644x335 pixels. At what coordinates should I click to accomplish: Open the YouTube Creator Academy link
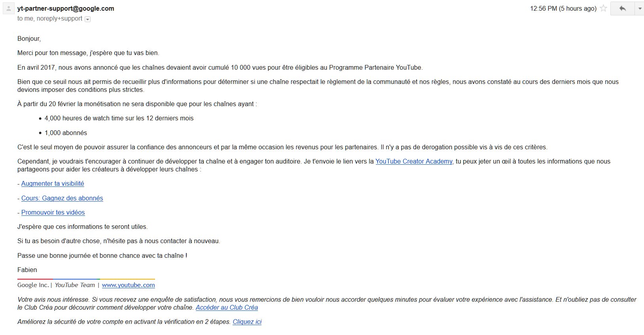(413, 161)
